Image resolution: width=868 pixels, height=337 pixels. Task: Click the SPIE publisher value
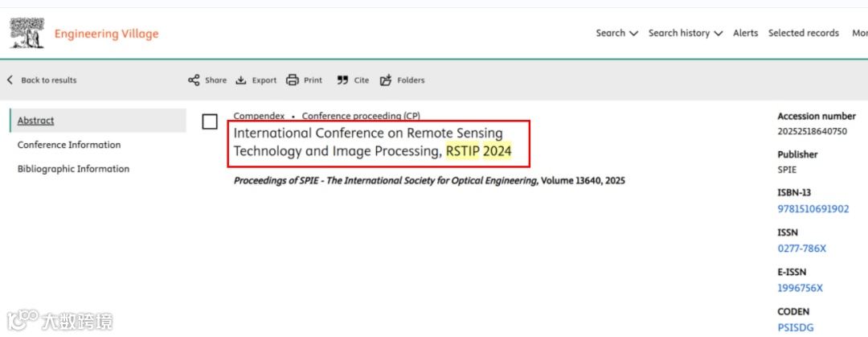point(787,171)
